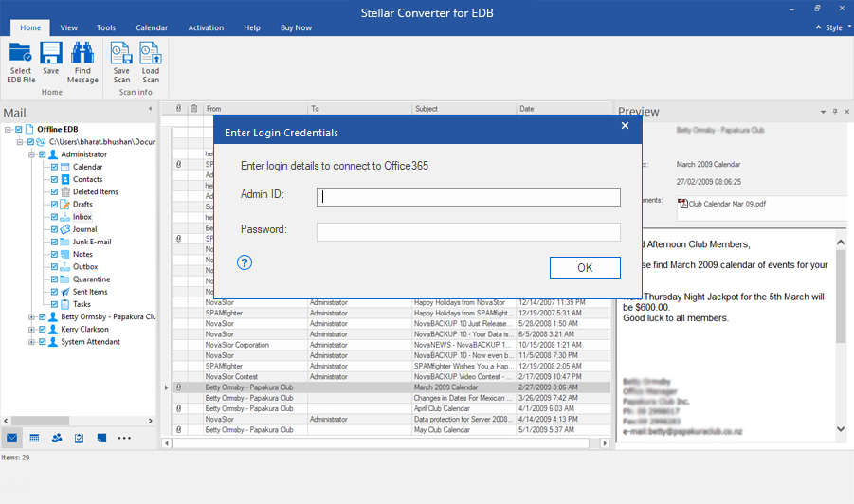Viewport: 854px width, 504px height.
Task: Expand the Kerry Clarkson mailbox node
Action: (32, 330)
